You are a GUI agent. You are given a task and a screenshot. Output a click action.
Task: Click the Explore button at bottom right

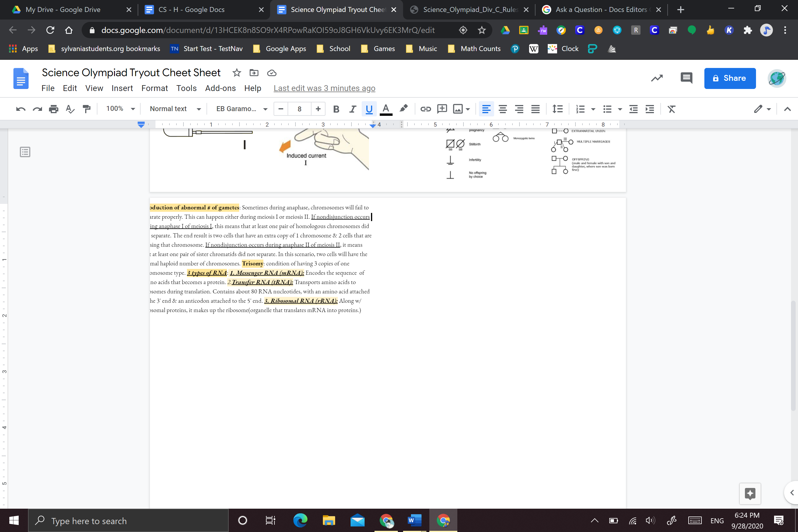tap(750, 493)
